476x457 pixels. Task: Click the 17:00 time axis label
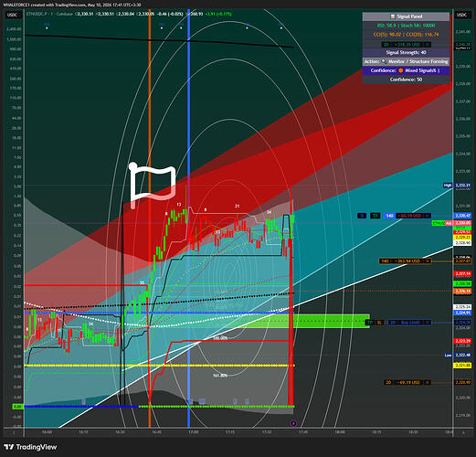pyautogui.click(x=194, y=432)
